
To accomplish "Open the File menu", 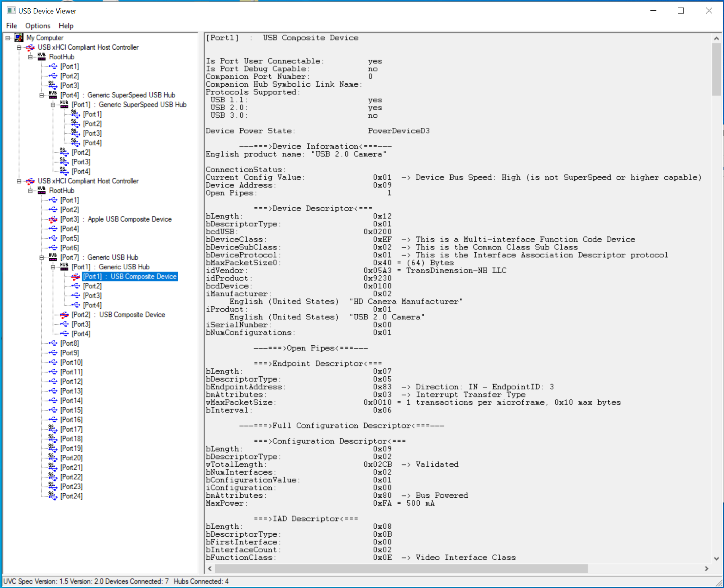I will (12, 26).
